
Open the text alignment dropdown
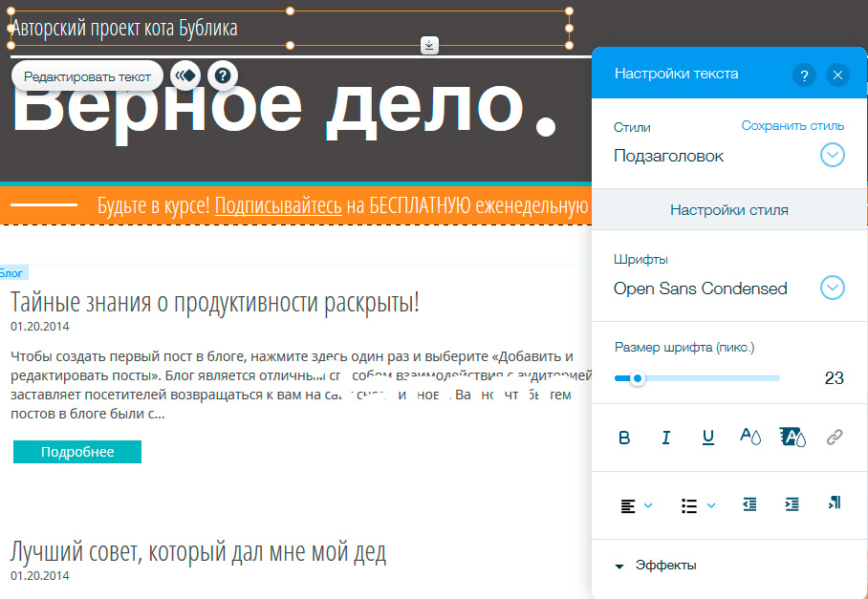636,505
